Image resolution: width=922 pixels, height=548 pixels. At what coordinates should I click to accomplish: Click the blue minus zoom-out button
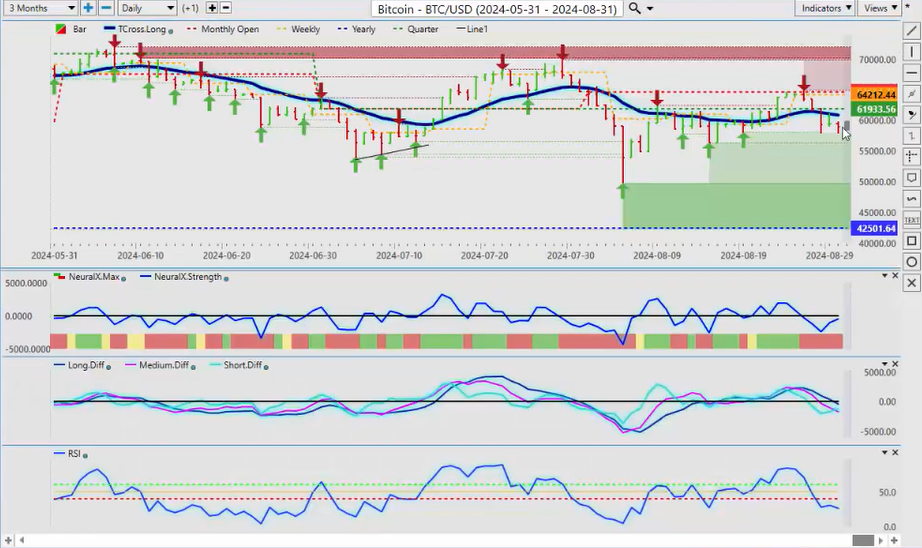[x=105, y=8]
